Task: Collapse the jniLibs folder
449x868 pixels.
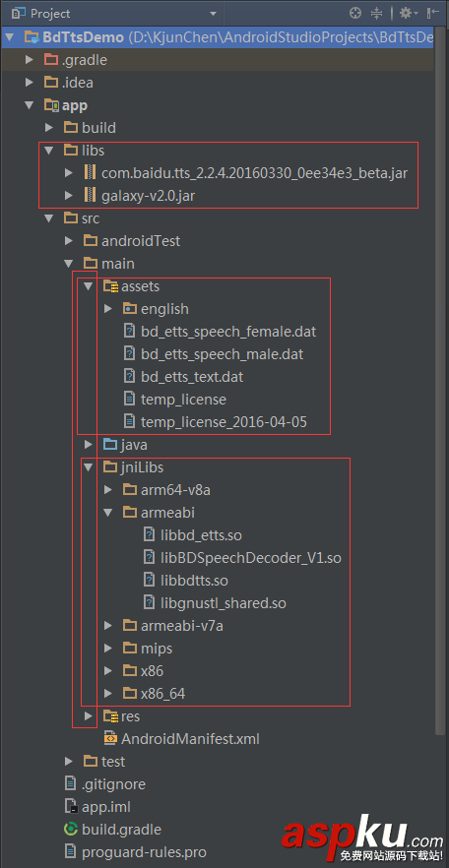Action: (89, 467)
